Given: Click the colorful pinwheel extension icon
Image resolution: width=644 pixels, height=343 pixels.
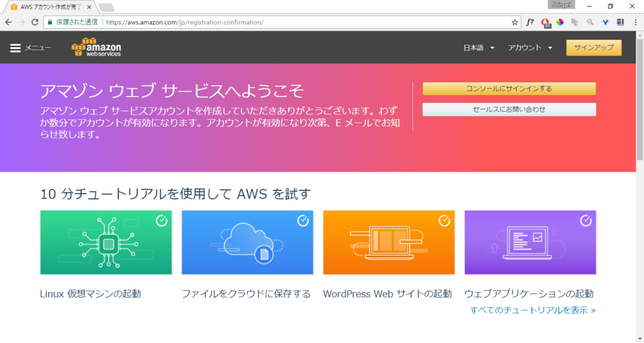Looking at the screenshot, I should click(560, 22).
